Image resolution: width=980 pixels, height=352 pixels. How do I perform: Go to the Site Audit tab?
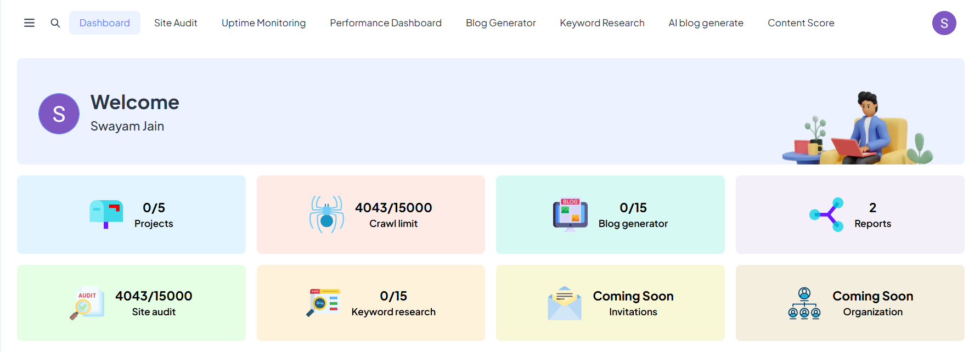click(x=176, y=23)
